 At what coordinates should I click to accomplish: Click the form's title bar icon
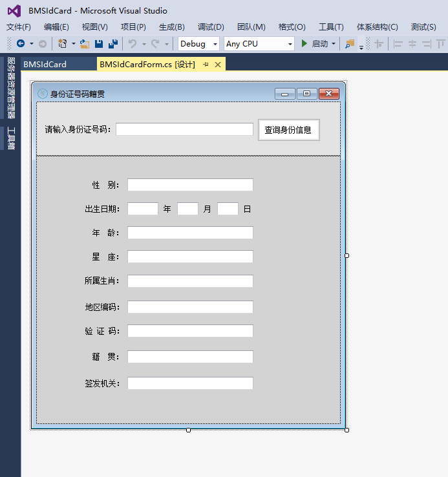click(x=42, y=94)
